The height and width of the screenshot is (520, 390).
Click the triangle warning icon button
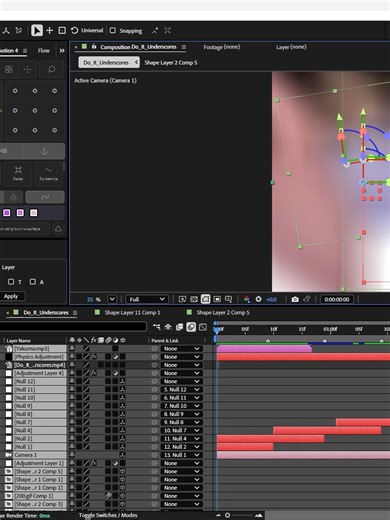[x=58, y=229]
